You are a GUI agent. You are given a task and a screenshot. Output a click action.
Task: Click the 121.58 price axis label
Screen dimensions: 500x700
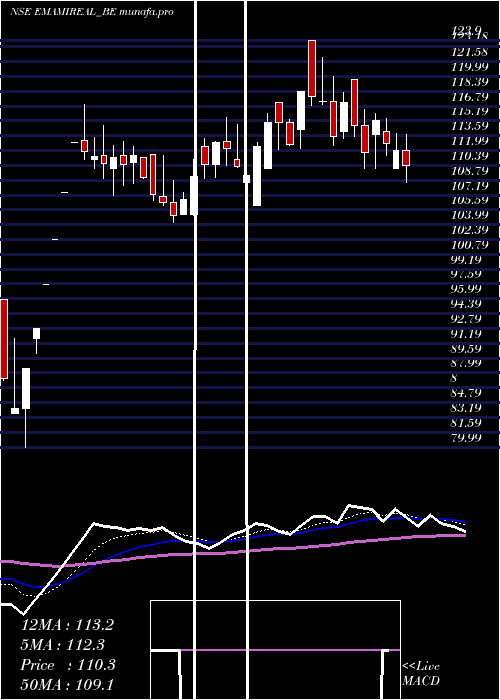pyautogui.click(x=469, y=52)
